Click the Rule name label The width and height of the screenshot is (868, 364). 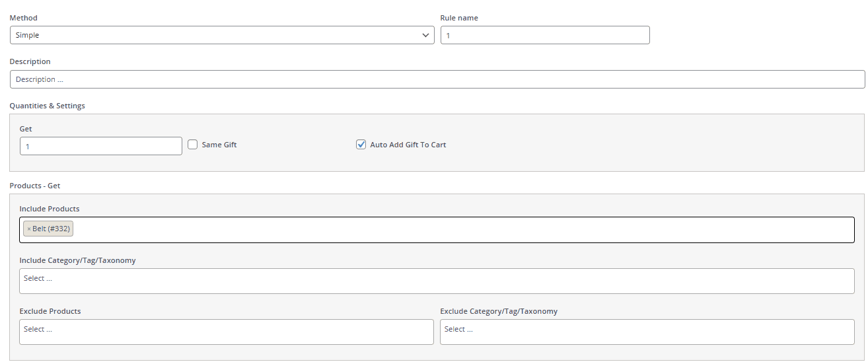point(459,18)
